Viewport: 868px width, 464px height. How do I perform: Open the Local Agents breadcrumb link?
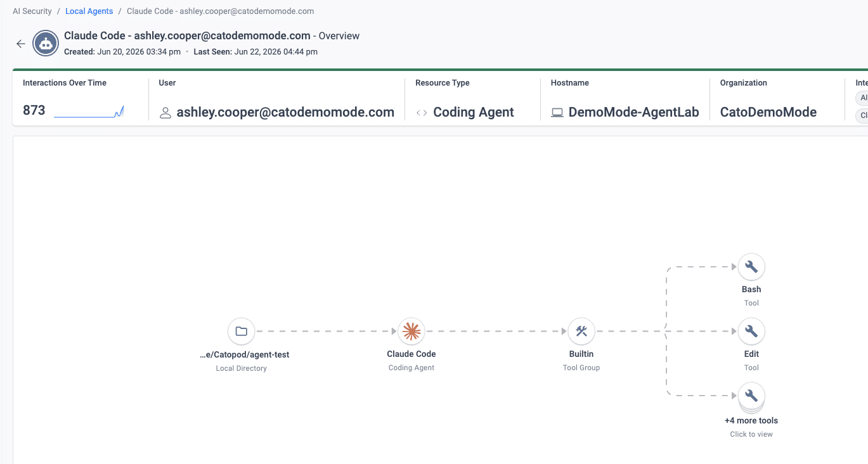(89, 11)
